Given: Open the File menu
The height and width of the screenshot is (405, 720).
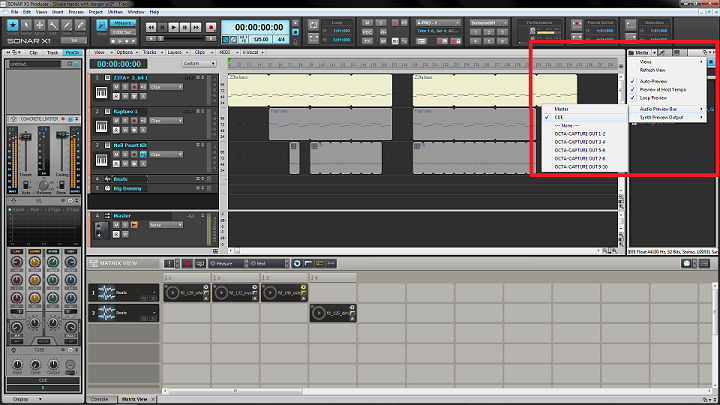Looking at the screenshot, I should pos(14,12).
